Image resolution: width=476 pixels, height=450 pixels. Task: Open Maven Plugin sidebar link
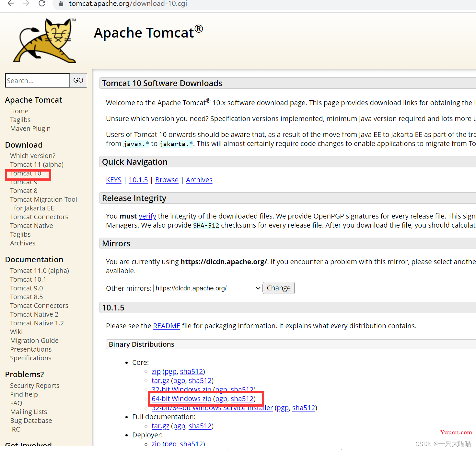tap(30, 129)
